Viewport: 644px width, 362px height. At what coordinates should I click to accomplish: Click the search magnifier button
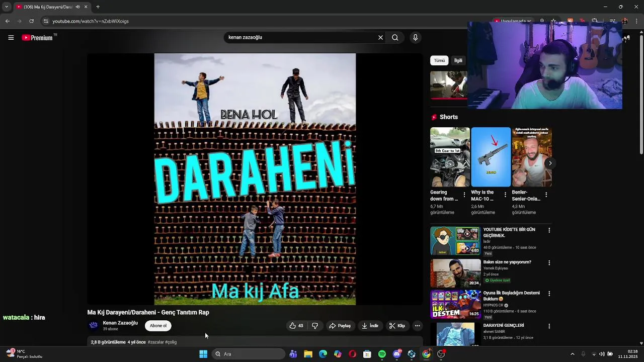[x=395, y=37]
